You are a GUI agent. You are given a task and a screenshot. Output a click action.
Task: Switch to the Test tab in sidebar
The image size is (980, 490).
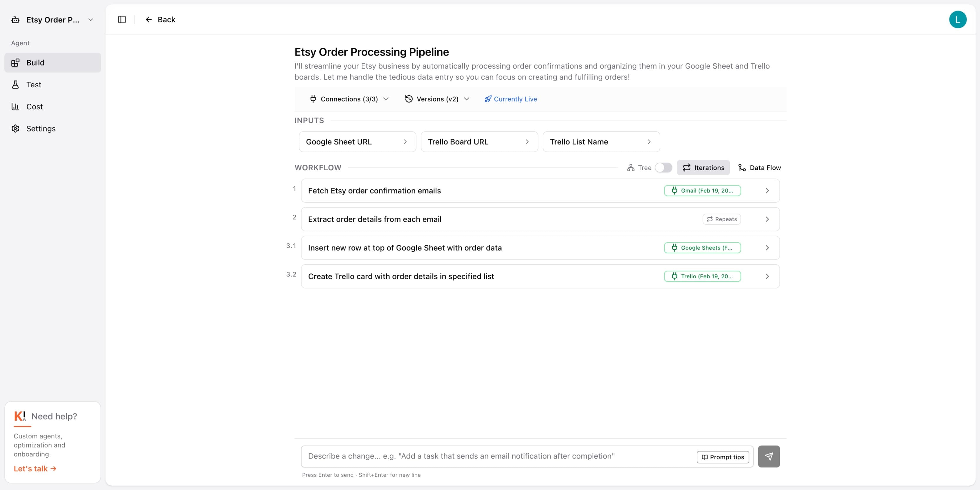(34, 84)
